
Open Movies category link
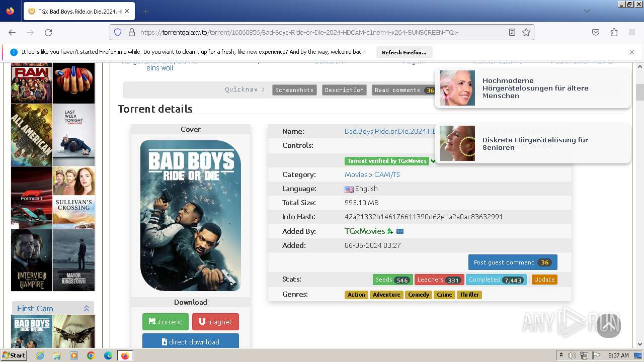coord(356,174)
